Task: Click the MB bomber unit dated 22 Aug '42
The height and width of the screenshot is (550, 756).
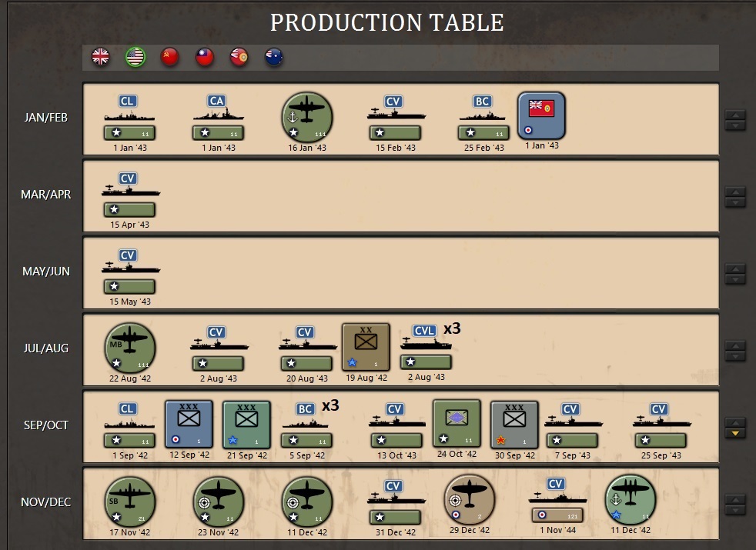Action: (129, 346)
